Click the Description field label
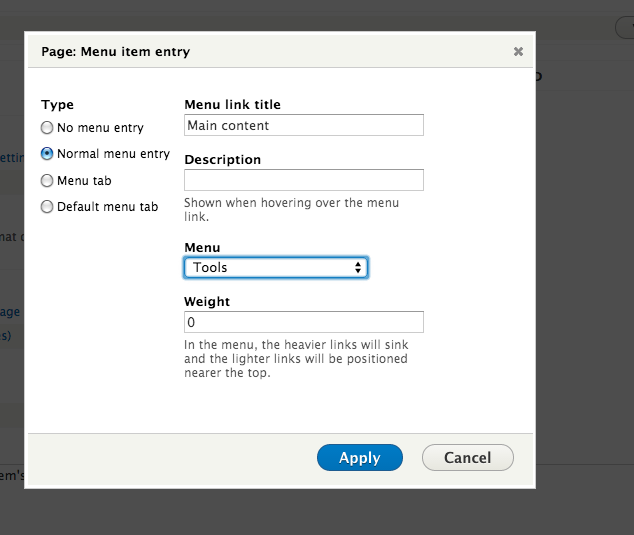Viewport: 634px width, 535px height. [223, 160]
